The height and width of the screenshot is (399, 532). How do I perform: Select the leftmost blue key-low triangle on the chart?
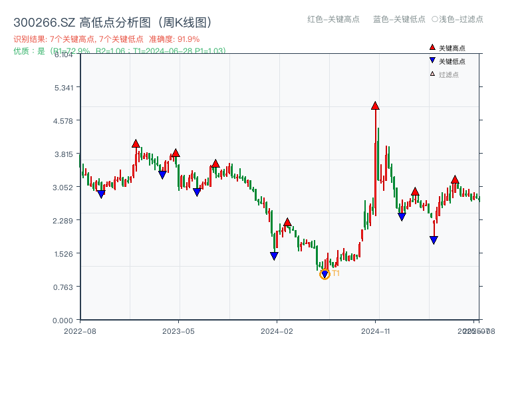pos(101,194)
